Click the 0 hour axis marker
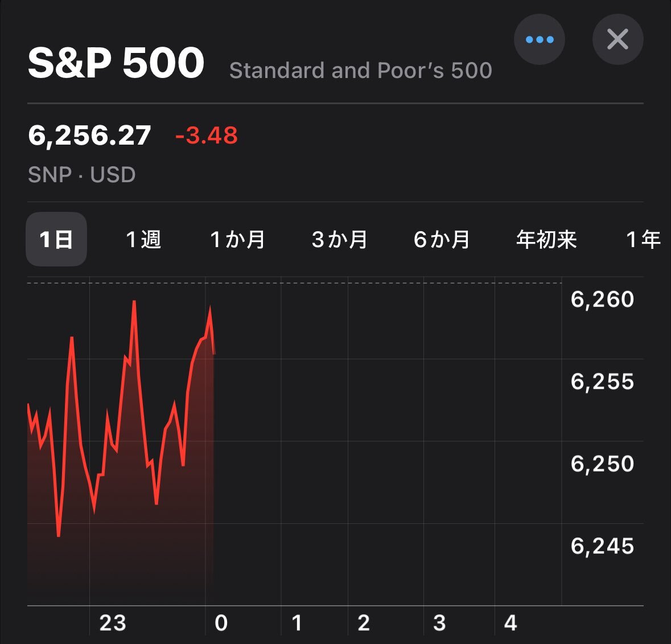 tap(221, 623)
